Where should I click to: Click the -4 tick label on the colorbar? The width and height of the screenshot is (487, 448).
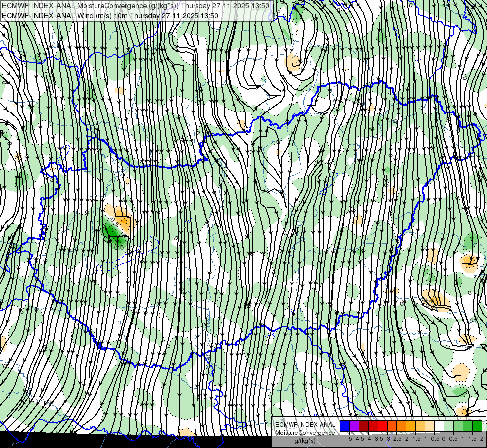(x=368, y=439)
